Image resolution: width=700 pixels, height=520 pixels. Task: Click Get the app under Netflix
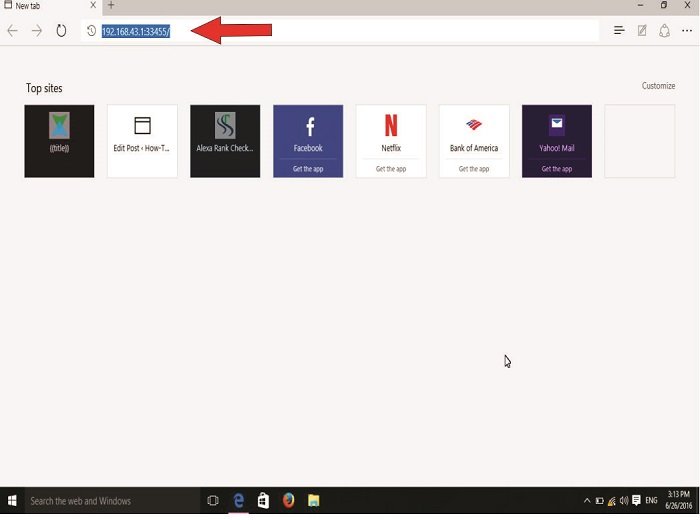tap(391, 169)
